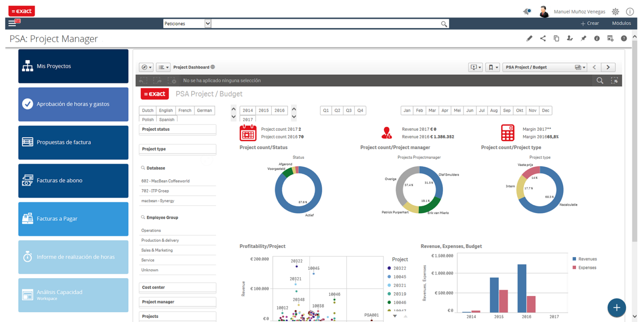Open Aprobación de horas y gastos tile
The height and width of the screenshot is (322, 644).
(x=73, y=104)
